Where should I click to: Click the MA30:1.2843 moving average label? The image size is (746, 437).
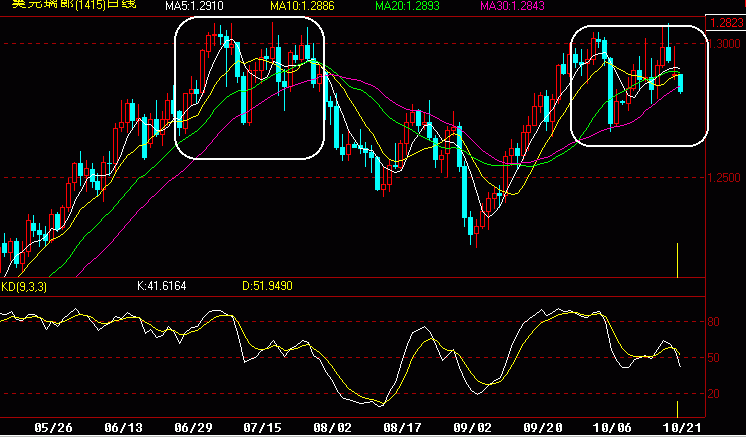(512, 6)
